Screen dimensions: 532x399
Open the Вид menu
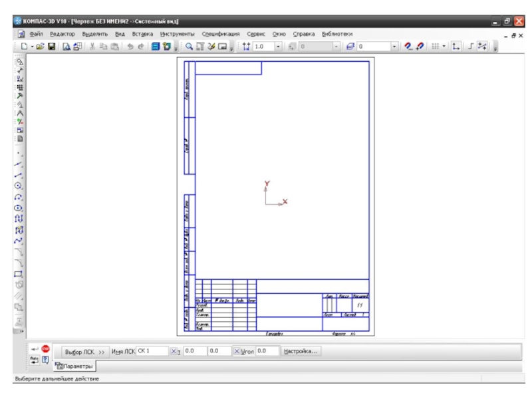120,34
